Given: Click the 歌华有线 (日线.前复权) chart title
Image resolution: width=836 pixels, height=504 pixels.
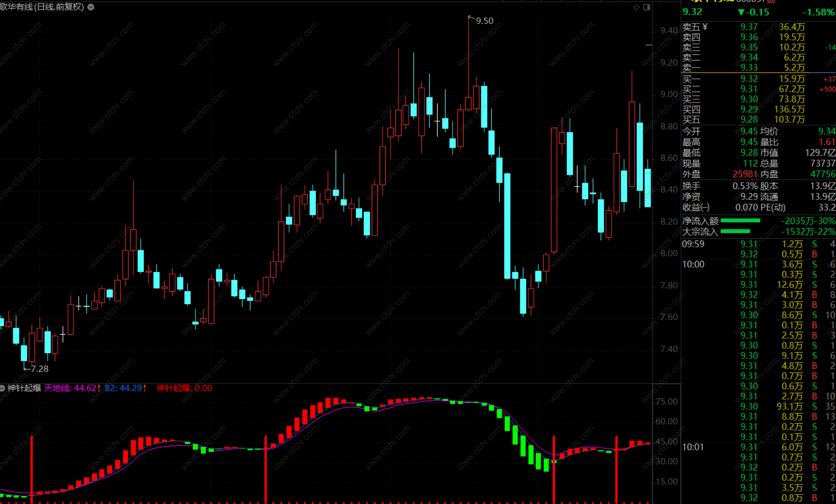Looking at the screenshot, I should pos(42,7).
